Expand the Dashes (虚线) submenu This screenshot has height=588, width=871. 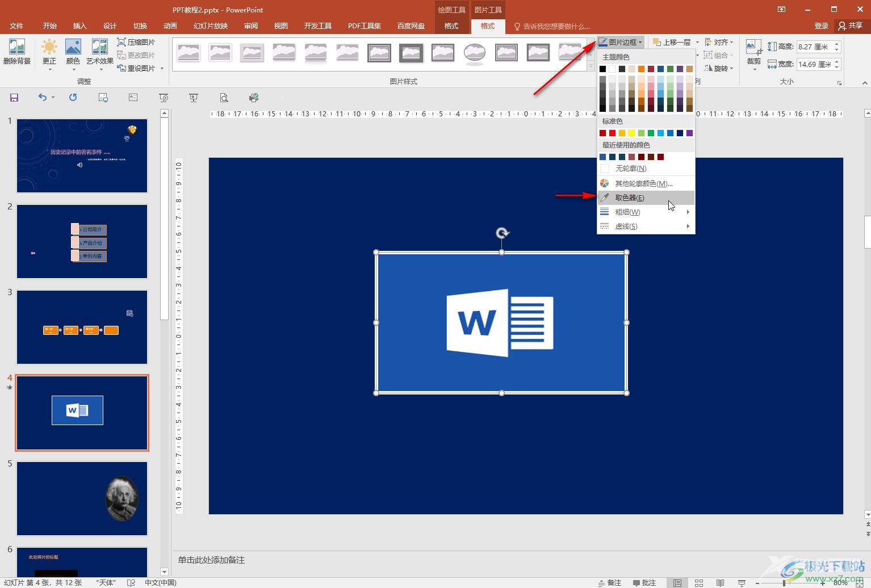(x=646, y=226)
